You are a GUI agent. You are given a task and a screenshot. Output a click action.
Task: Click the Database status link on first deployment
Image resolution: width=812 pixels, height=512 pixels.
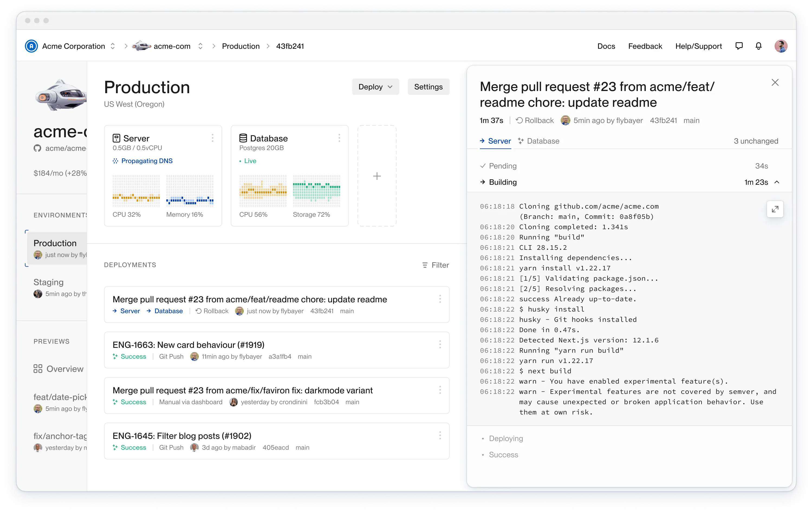[x=165, y=311]
